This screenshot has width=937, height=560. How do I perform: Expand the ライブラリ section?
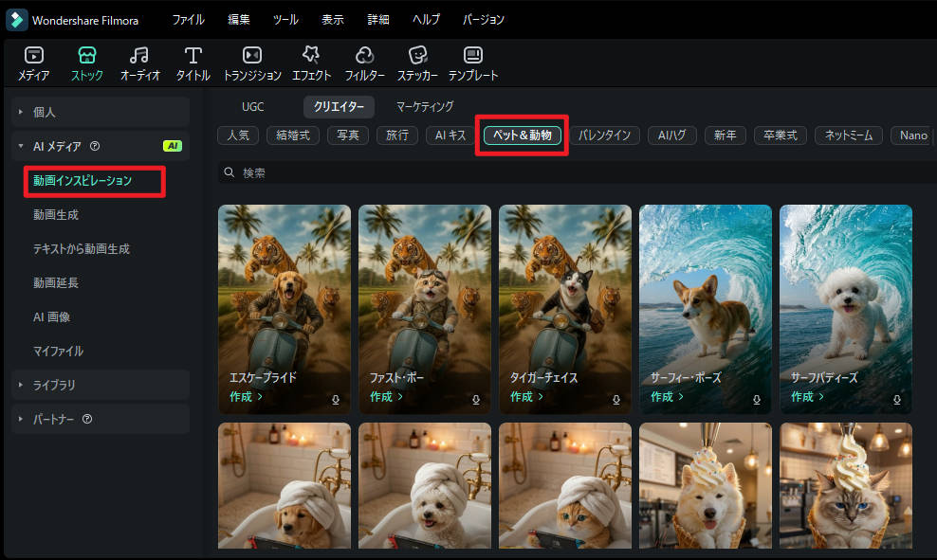tap(20, 385)
